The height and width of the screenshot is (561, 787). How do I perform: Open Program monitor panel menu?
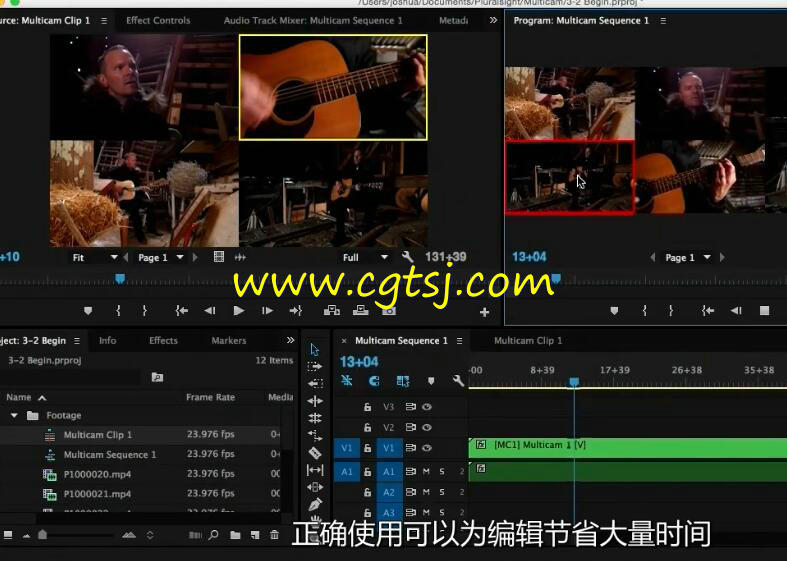(663, 21)
